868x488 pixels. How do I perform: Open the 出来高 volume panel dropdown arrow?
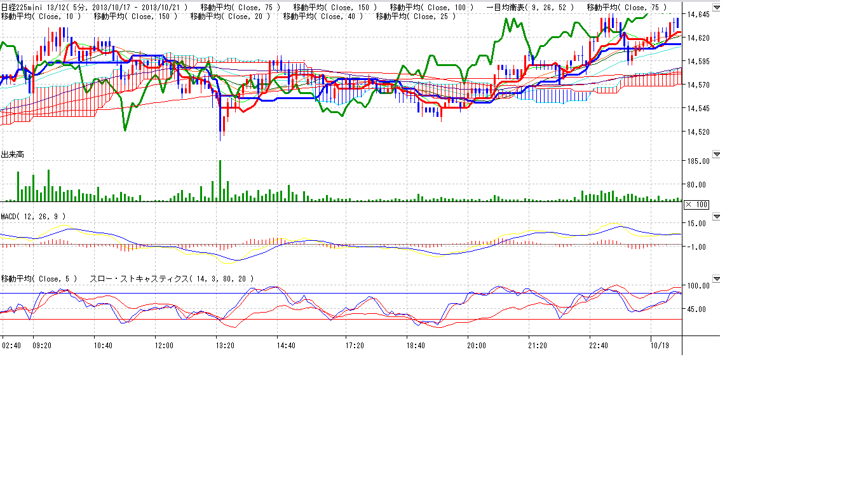[717, 154]
